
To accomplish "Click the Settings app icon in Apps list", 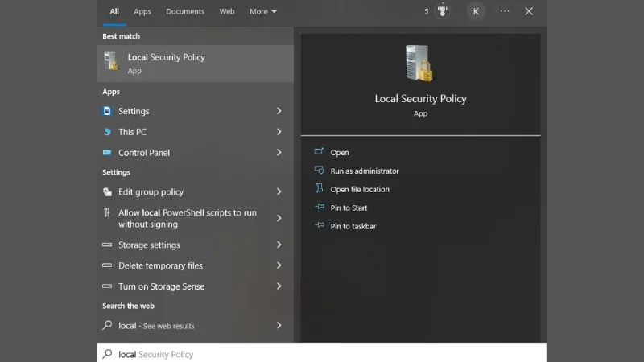I will click(x=107, y=111).
